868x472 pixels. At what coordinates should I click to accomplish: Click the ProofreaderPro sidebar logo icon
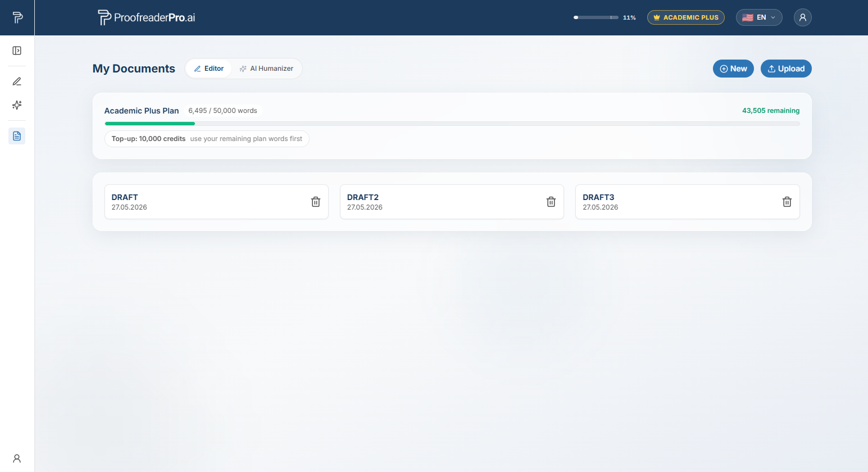coord(17,17)
